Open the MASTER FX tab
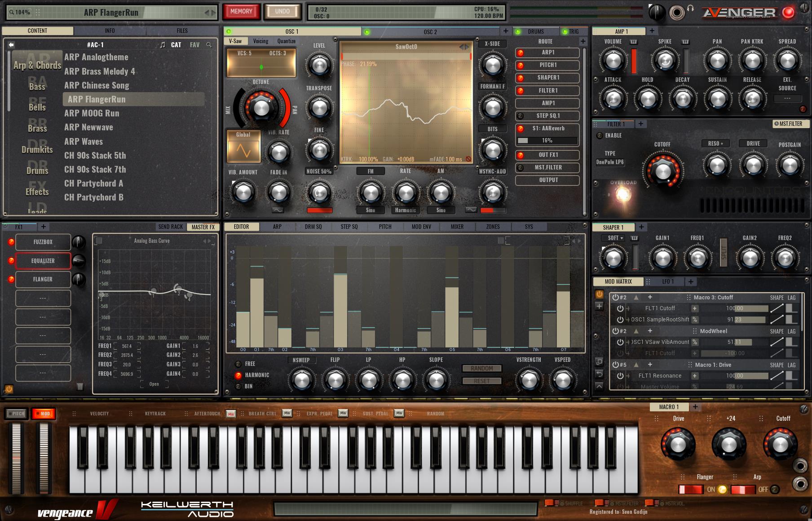The image size is (812, 521). point(203,227)
